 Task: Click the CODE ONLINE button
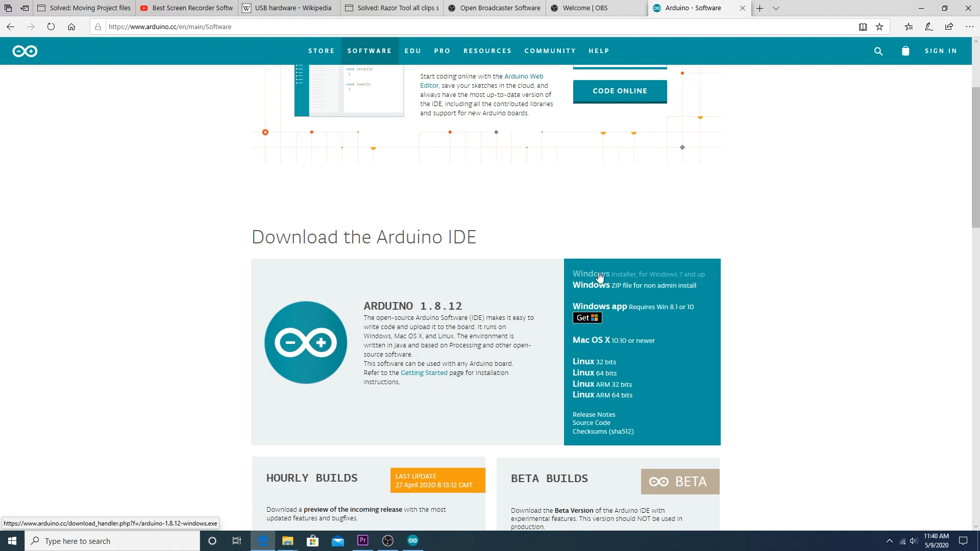pos(620,91)
